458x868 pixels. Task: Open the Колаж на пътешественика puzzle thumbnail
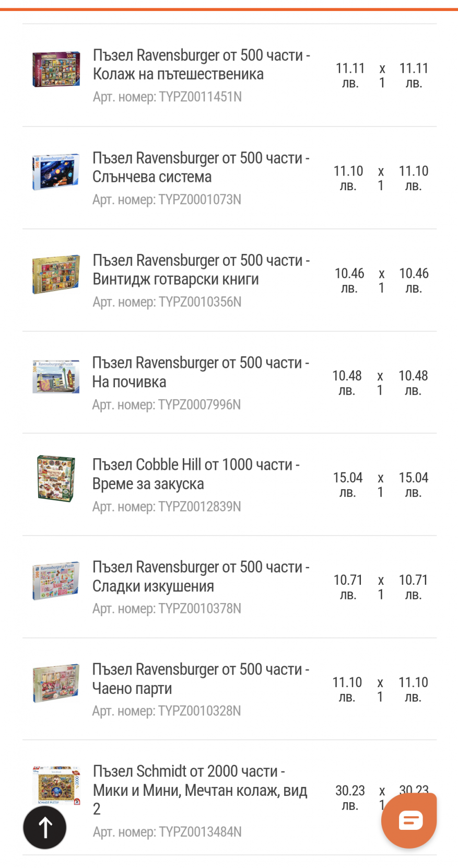coord(56,69)
